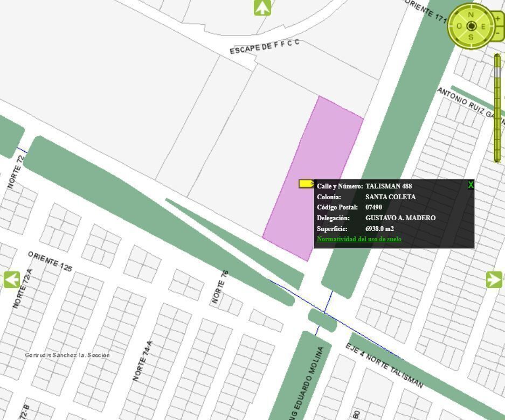Image resolution: width=505 pixels, height=420 pixels.
Task: Click the ESCAPE DE F F C C street label
Action: point(265,46)
